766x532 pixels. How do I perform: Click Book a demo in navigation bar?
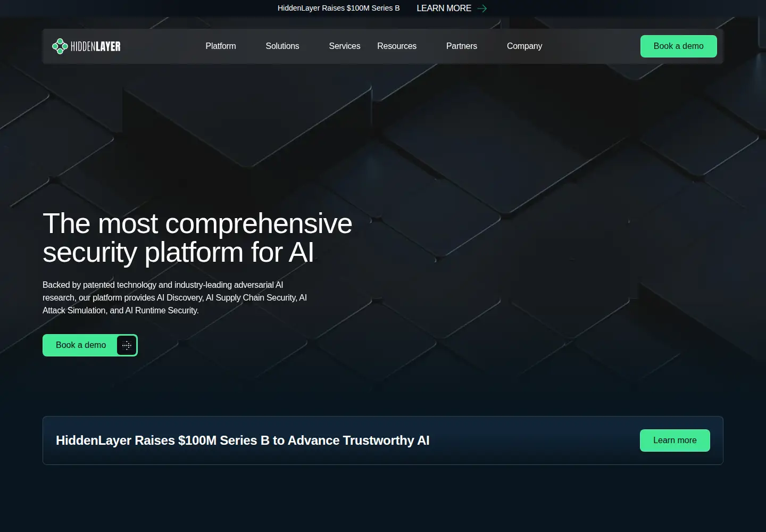(x=679, y=46)
